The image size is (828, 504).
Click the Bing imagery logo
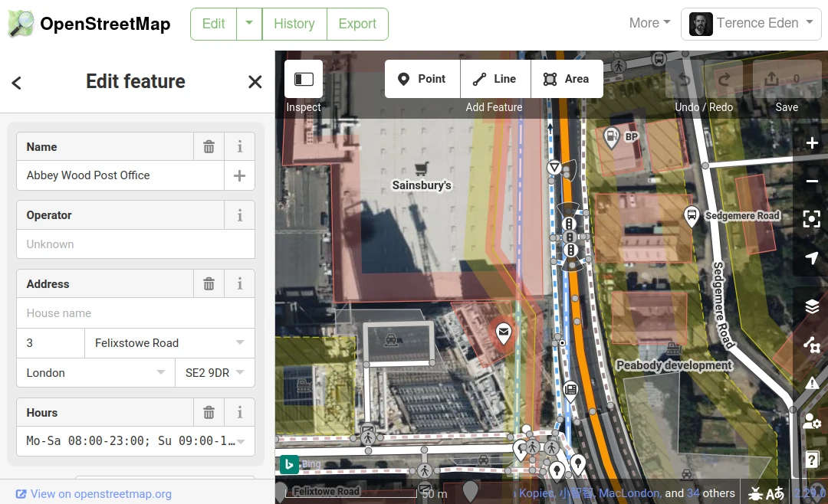tap(289, 464)
